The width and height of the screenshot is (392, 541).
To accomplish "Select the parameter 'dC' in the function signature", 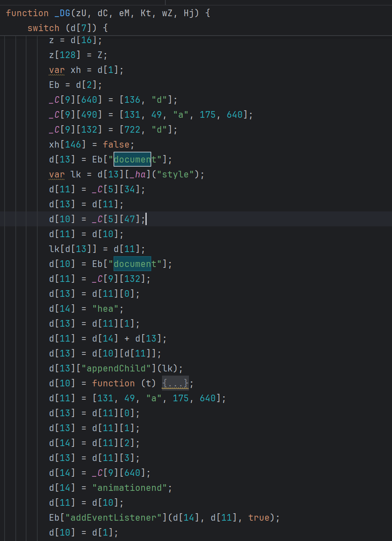I will (x=103, y=13).
